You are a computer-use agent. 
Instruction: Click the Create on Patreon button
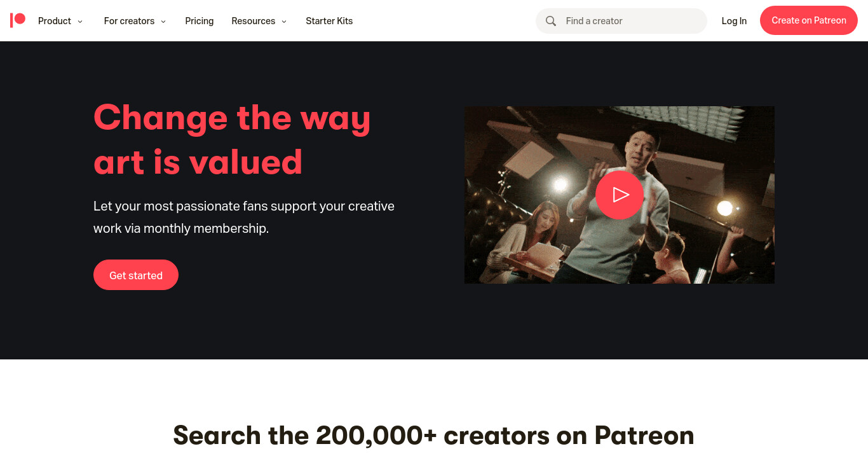click(x=809, y=20)
